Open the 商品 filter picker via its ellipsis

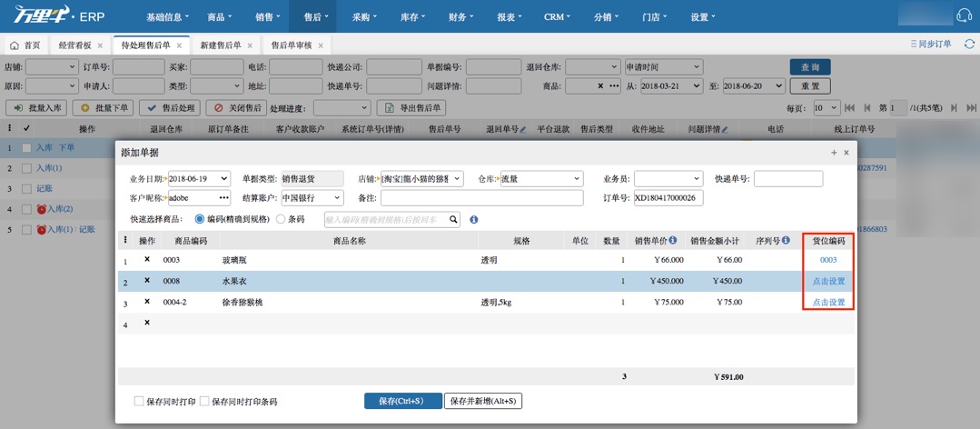pos(614,85)
